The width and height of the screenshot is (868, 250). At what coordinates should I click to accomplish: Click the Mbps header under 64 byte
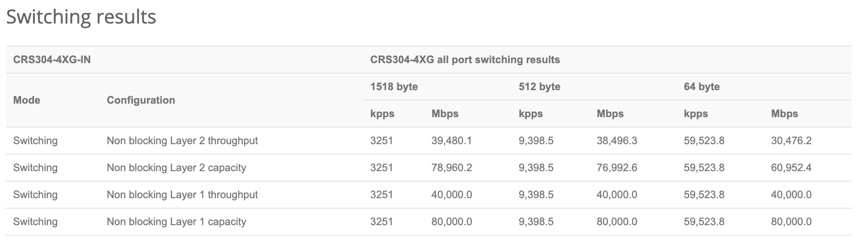[784, 114]
